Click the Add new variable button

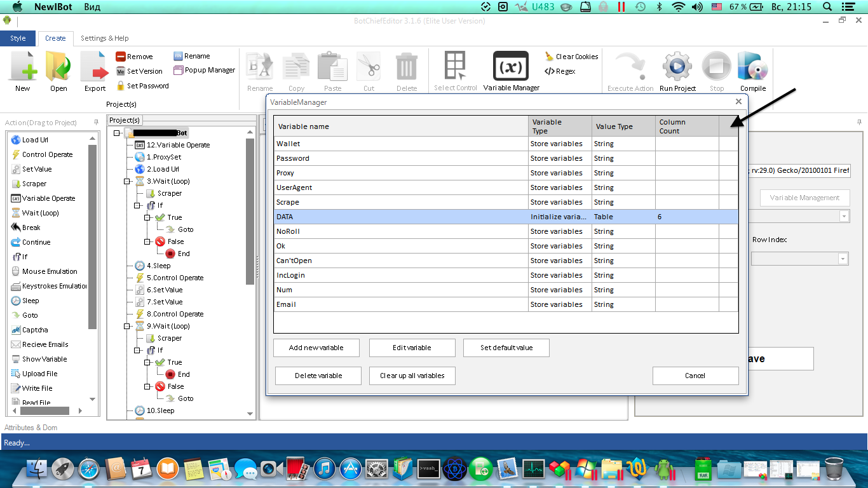click(x=316, y=348)
